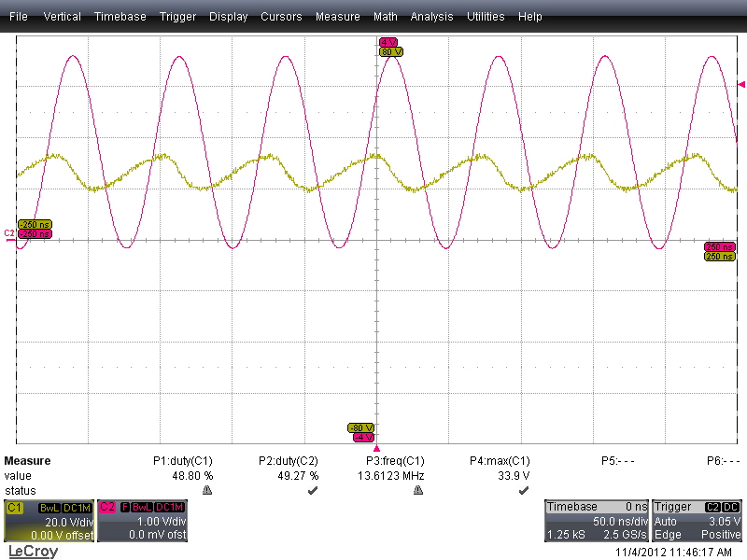Click the checkmark icon under P2:duty(C2)

point(313,488)
